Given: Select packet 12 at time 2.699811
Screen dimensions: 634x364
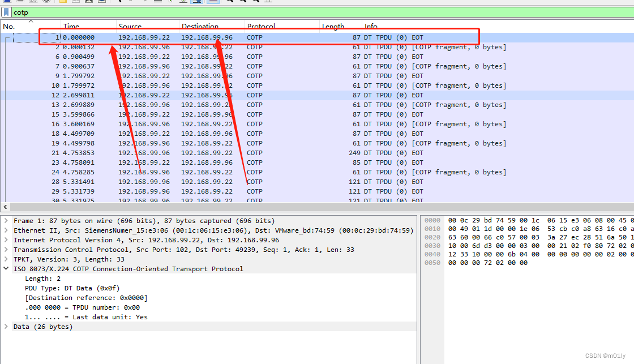Looking at the screenshot, I should (317, 95).
